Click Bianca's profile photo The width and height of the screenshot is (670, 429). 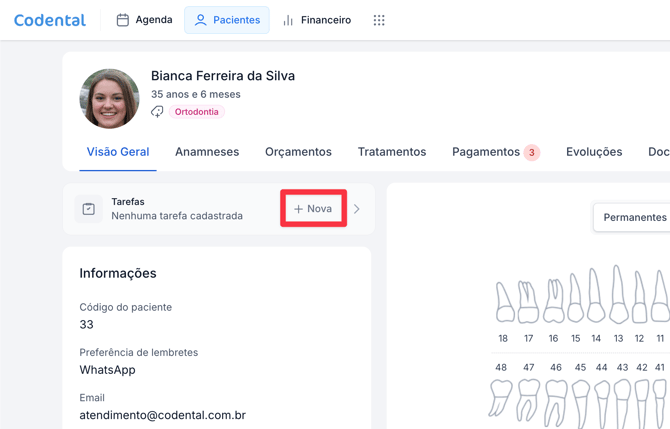(x=109, y=99)
